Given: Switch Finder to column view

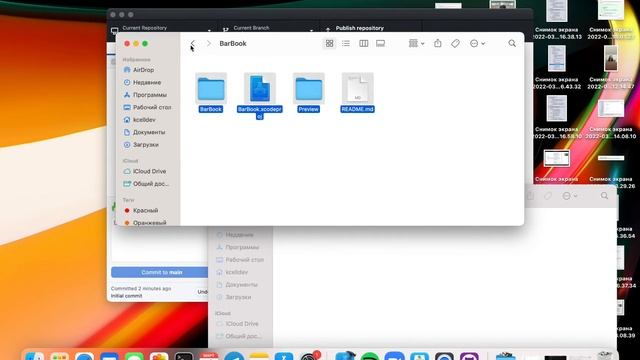Looking at the screenshot, I should tap(363, 43).
